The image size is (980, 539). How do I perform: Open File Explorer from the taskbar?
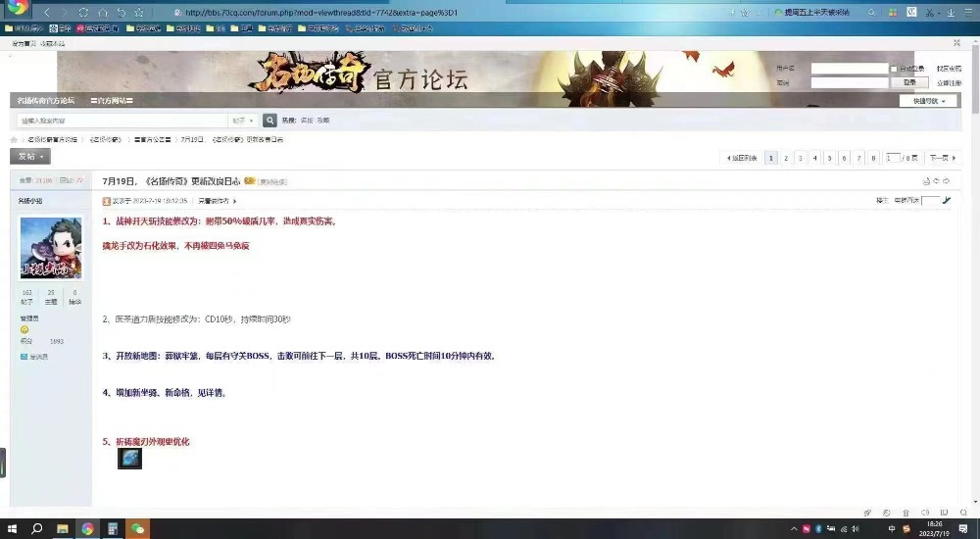click(63, 529)
